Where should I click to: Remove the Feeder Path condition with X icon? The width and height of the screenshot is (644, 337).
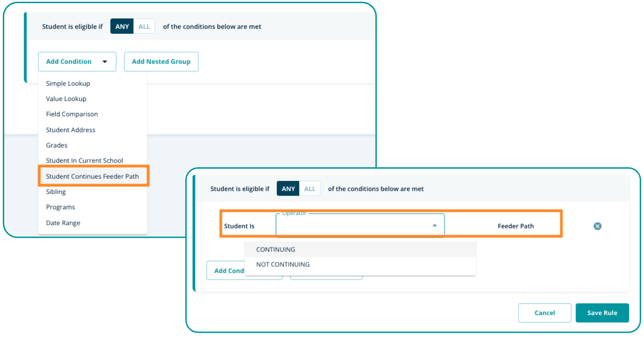tap(598, 226)
